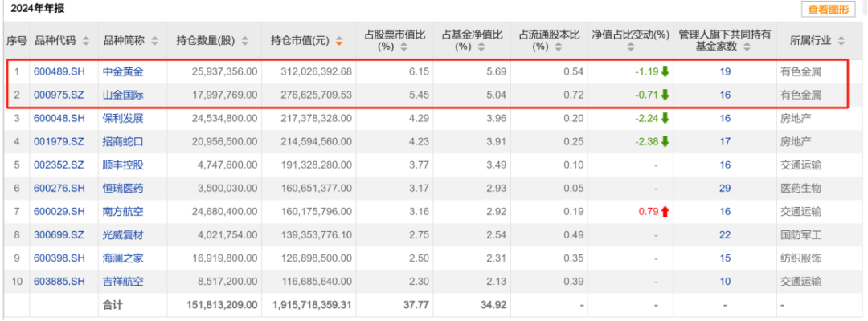Screen dimensions: 868x321
Task: Open 顺丰控股 stock name link
Action: pos(123,165)
